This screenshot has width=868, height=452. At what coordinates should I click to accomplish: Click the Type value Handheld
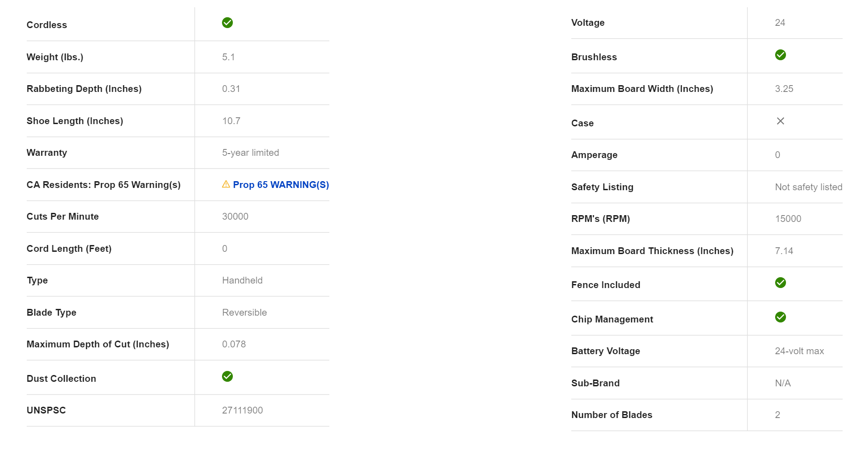pyautogui.click(x=242, y=280)
